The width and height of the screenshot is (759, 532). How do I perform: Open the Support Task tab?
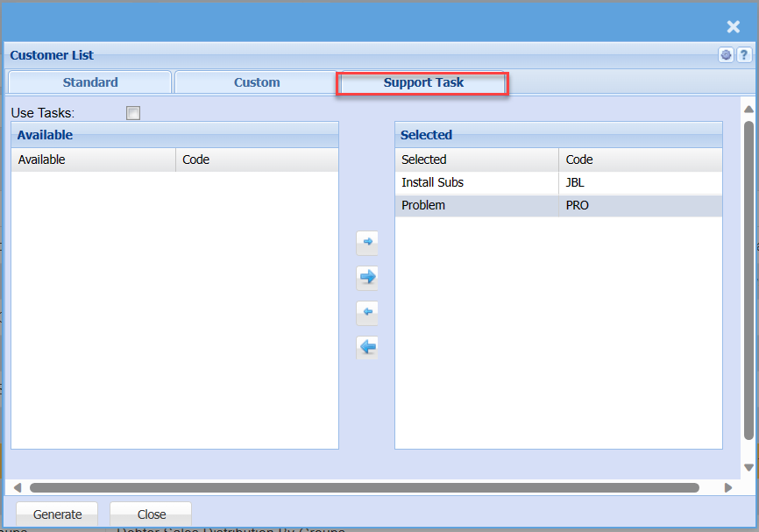423,82
